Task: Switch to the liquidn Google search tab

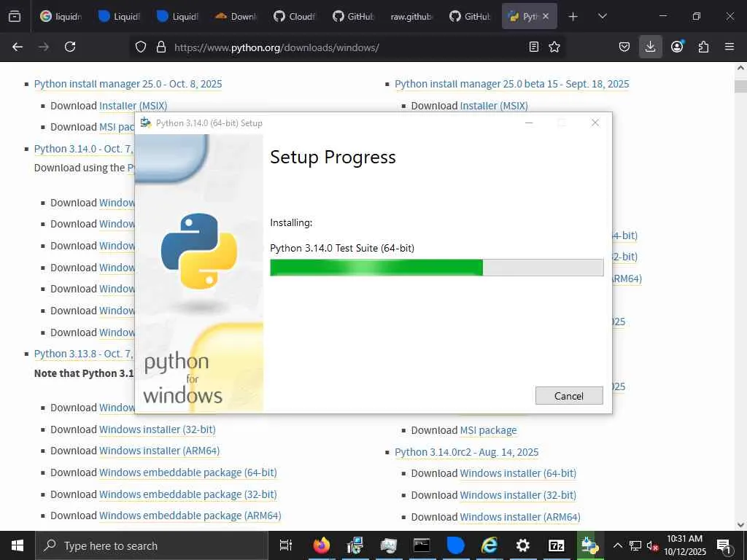Action: click(61, 17)
